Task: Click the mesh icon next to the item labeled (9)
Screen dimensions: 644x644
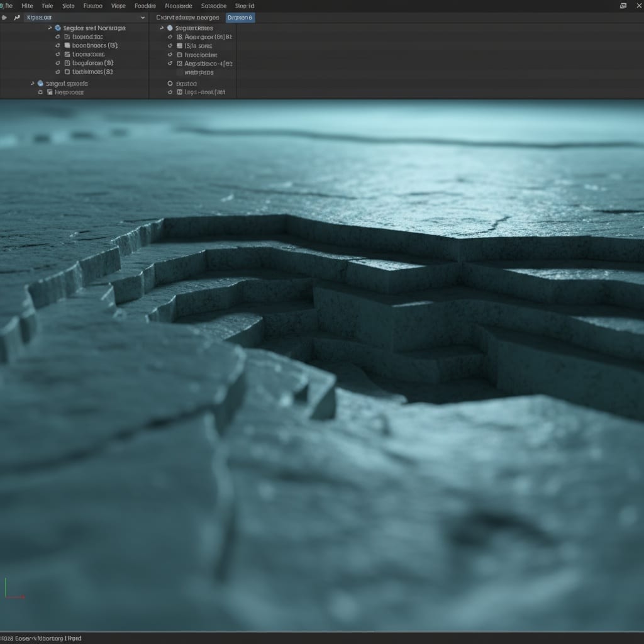Action: tap(66, 63)
